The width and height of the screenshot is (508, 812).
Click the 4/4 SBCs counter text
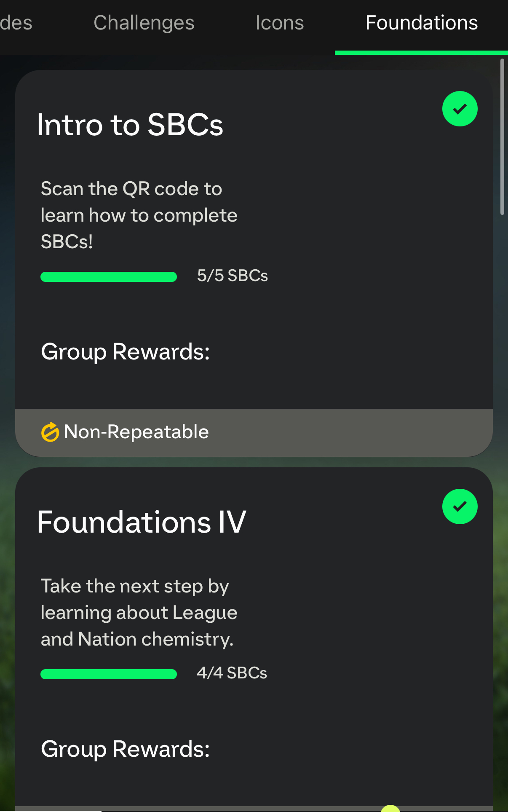(232, 673)
